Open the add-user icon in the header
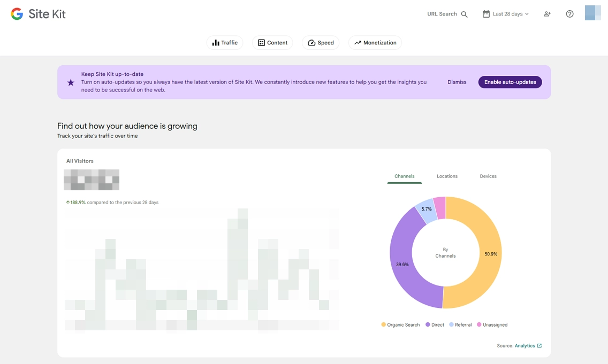Screen dimensions: 608x364 coord(546,14)
